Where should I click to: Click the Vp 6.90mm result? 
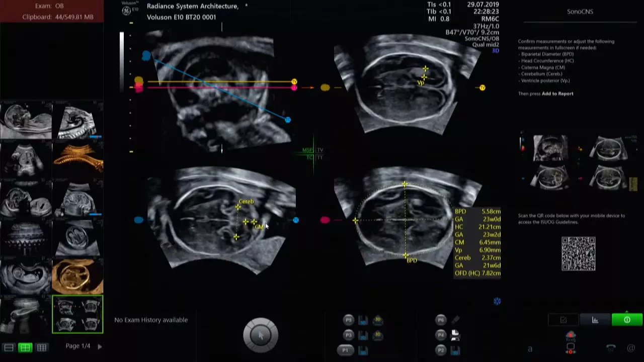[477, 250]
